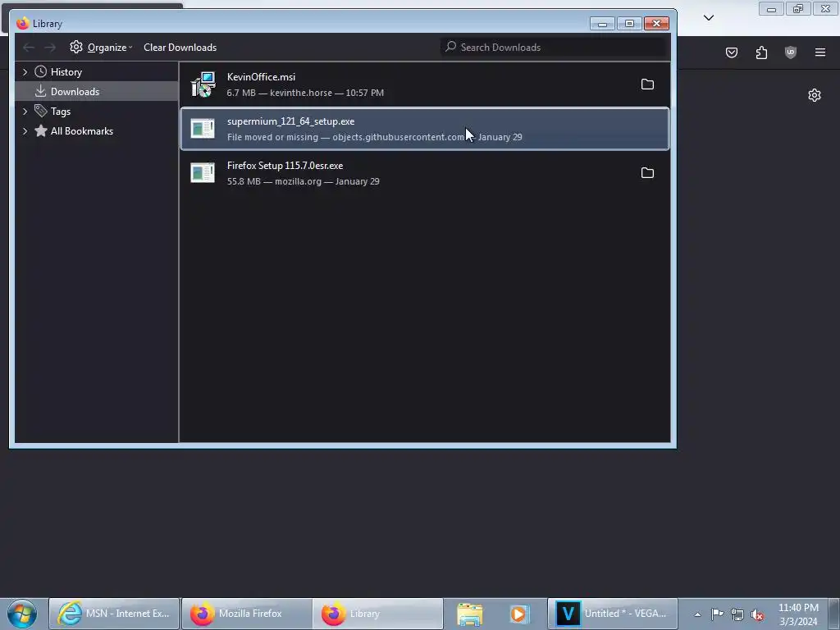Switch to Untitled VEGAS taskbar button
840x630 pixels.
[613, 614]
